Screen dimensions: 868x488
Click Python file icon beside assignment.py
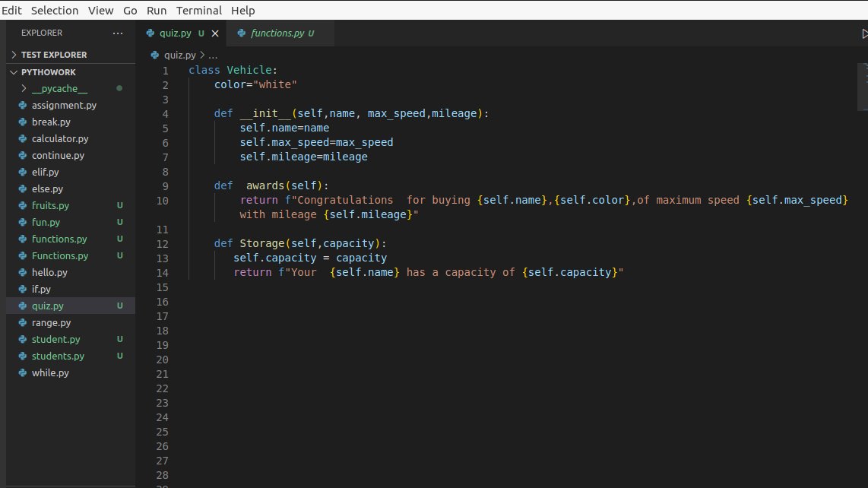pos(23,105)
